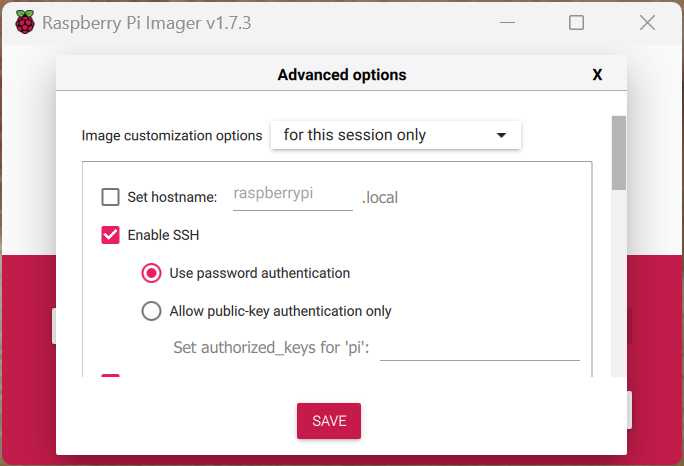This screenshot has height=466, width=684.
Task: Close the Advanced options dialog with X
Action: [x=597, y=75]
